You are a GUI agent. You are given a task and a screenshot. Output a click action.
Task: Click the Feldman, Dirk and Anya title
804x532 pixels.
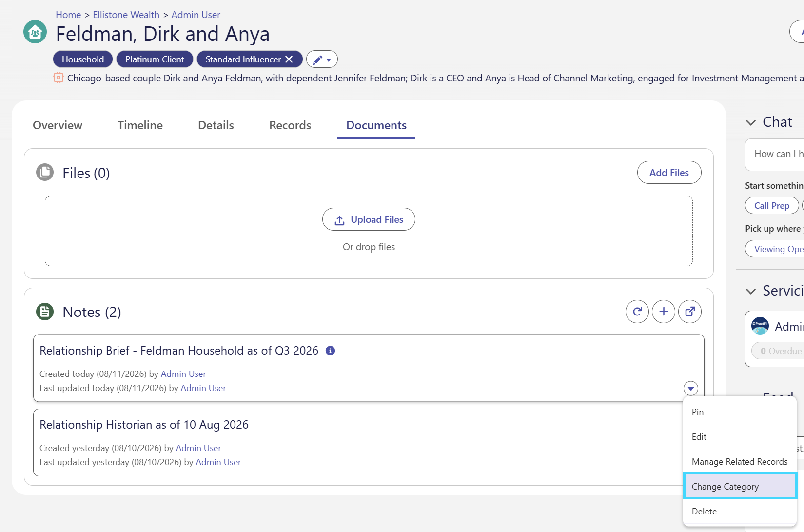162,34
